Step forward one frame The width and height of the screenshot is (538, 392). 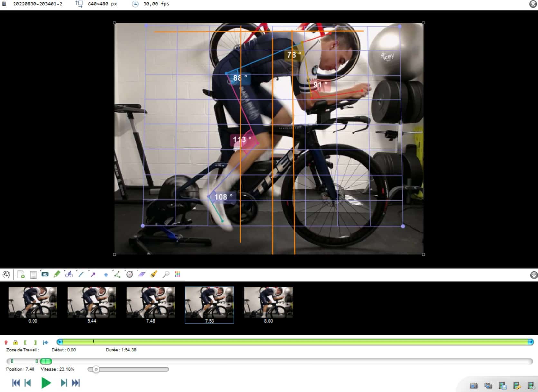click(64, 383)
